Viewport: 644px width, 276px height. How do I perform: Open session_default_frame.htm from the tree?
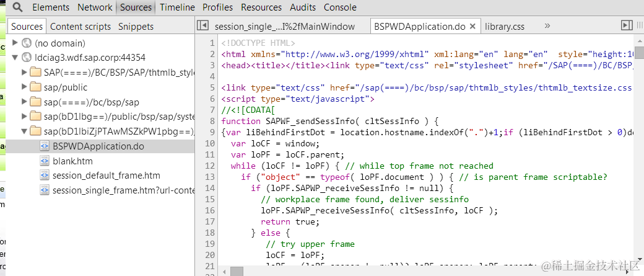(107, 176)
